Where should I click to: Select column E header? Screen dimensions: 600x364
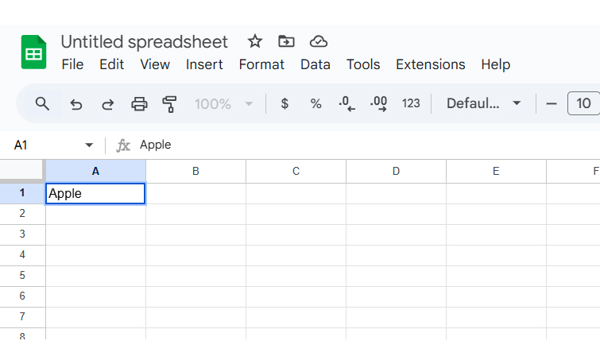[496, 171]
